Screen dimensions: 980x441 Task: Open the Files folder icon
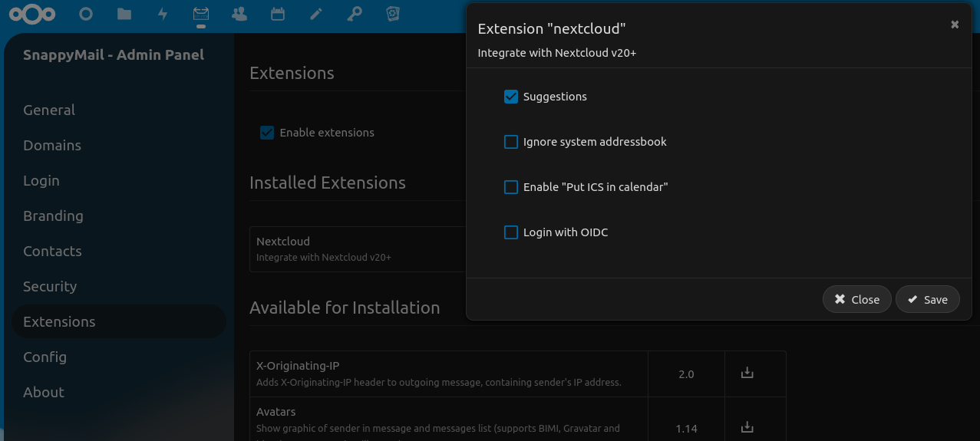[124, 14]
